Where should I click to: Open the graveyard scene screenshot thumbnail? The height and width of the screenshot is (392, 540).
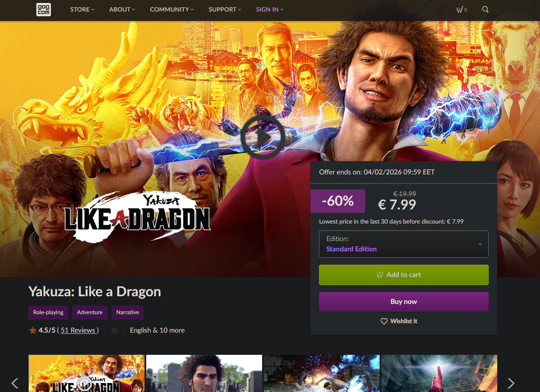[204, 373]
